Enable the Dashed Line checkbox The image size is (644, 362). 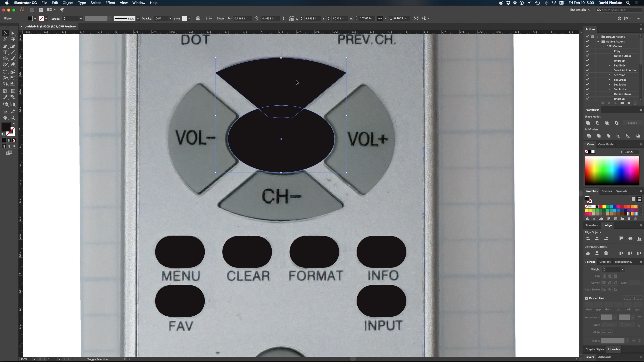click(x=586, y=298)
